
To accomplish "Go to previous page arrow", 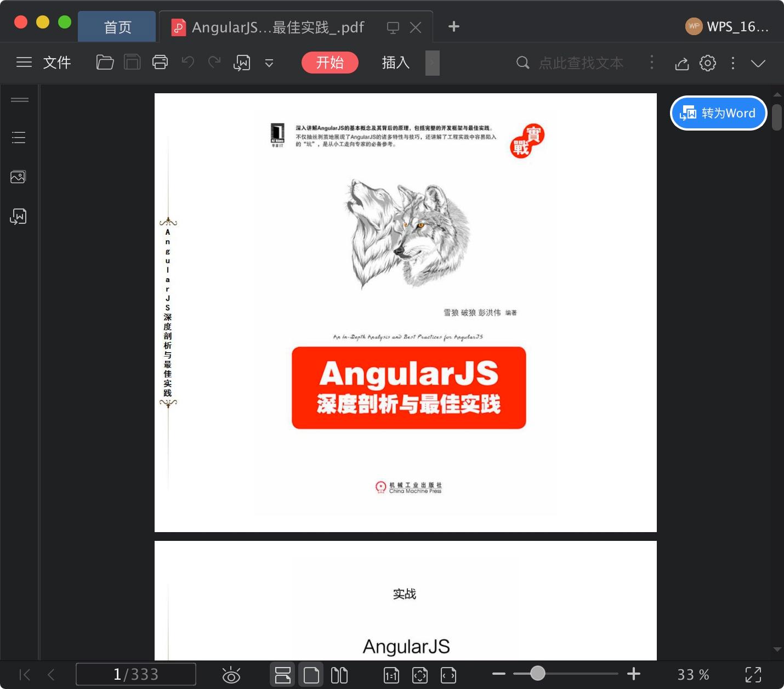I will click(x=51, y=675).
